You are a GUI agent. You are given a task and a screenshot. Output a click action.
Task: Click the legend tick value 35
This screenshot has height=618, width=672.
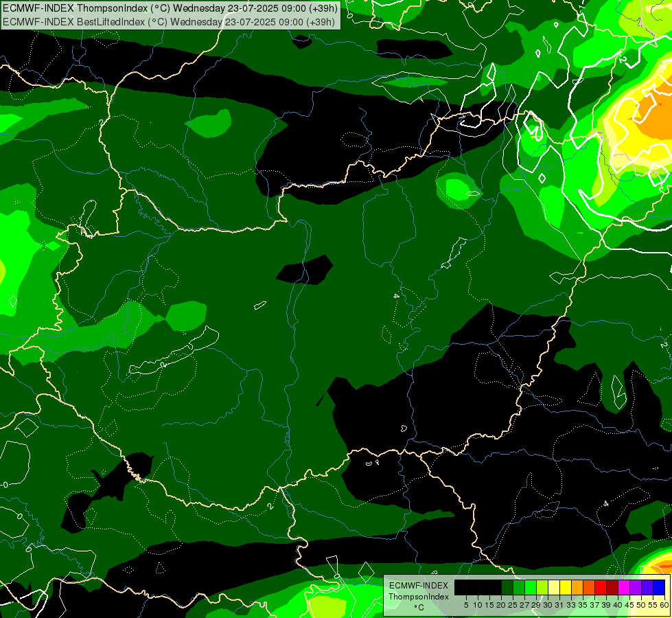(x=583, y=605)
